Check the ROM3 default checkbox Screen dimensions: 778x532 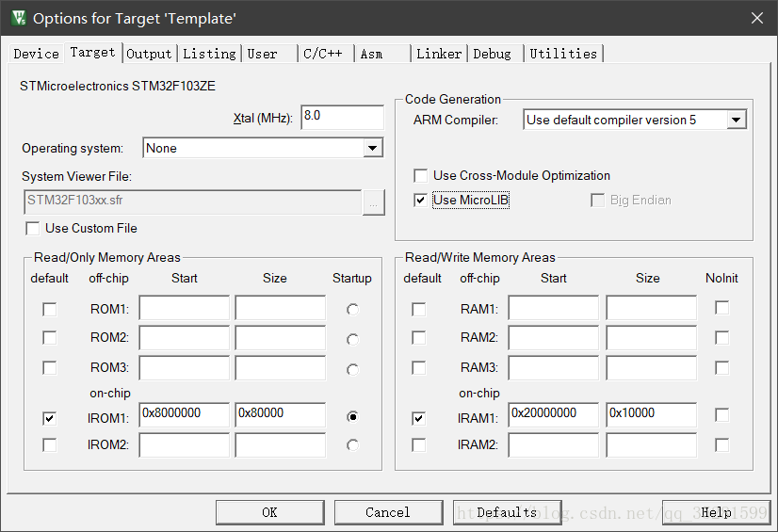[x=50, y=368]
